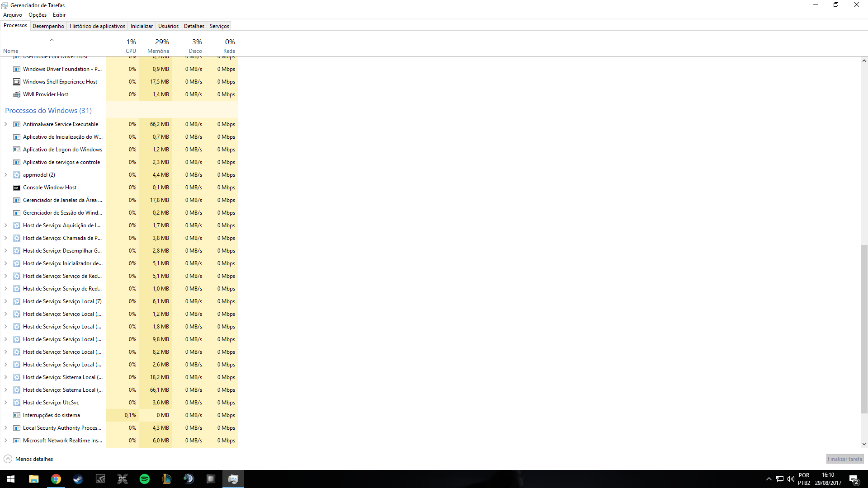This screenshot has height=488, width=868.
Task: Click the Antimalware Service Executable process icon
Action: click(x=17, y=124)
